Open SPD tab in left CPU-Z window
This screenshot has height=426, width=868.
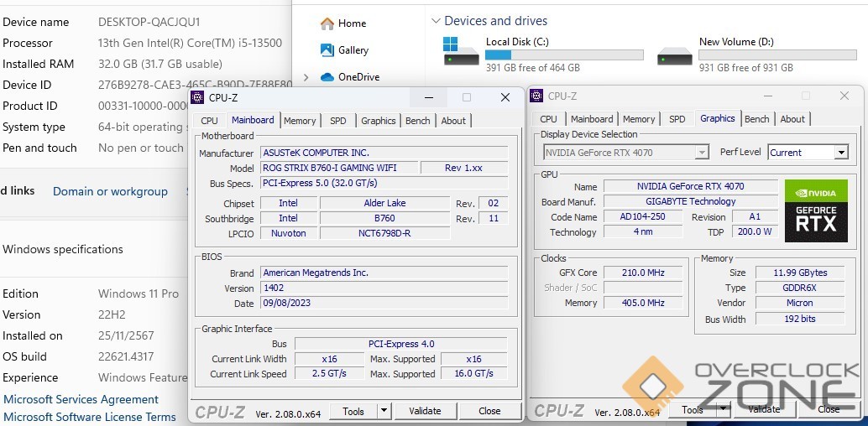(x=337, y=121)
